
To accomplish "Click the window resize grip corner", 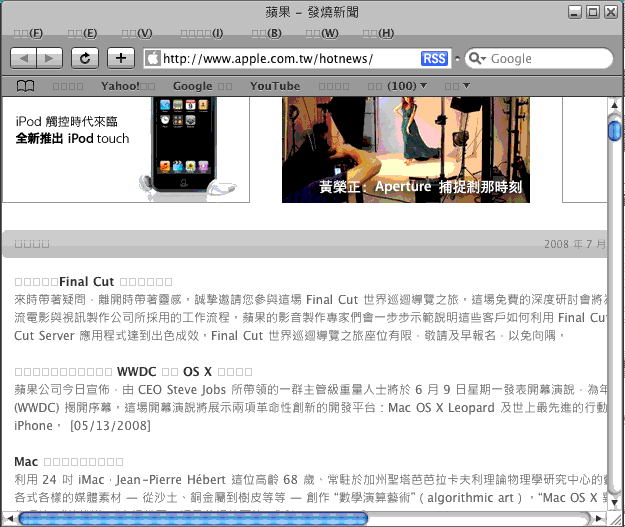I will pos(615,518).
